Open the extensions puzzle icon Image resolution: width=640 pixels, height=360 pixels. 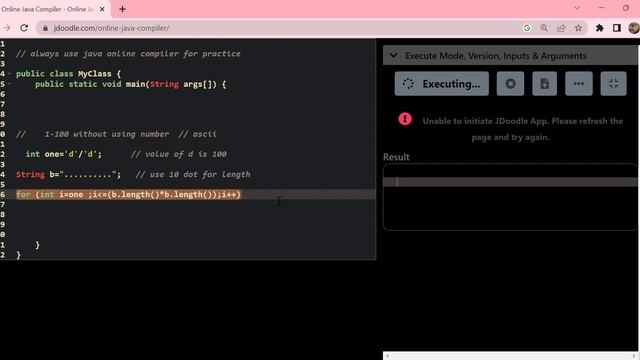click(x=600, y=28)
